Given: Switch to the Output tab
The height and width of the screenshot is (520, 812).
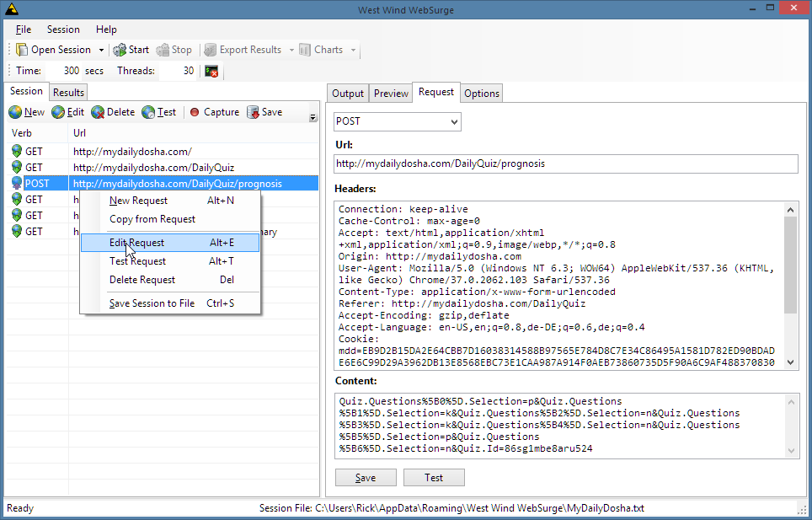Looking at the screenshot, I should point(348,94).
